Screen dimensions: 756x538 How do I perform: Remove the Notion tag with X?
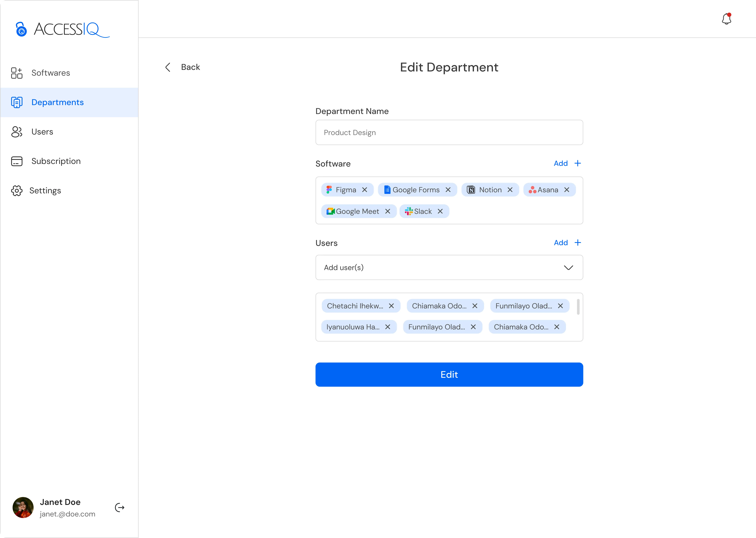(510, 190)
